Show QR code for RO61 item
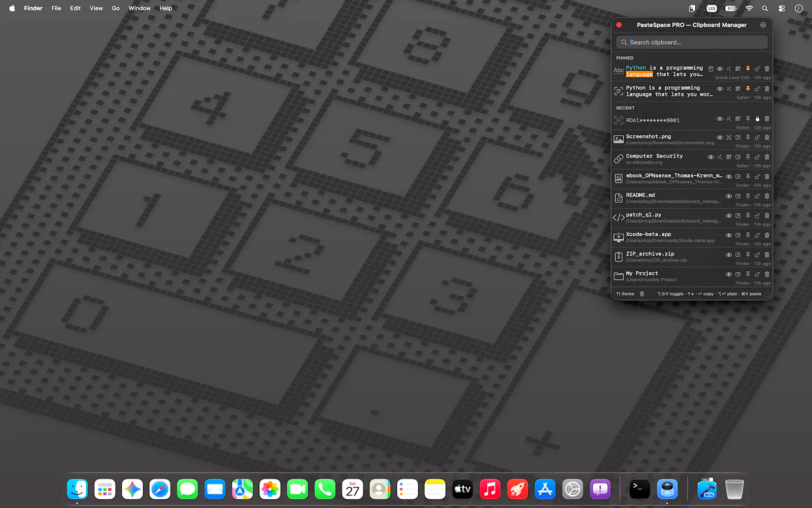Image resolution: width=812 pixels, height=508 pixels. click(x=738, y=119)
